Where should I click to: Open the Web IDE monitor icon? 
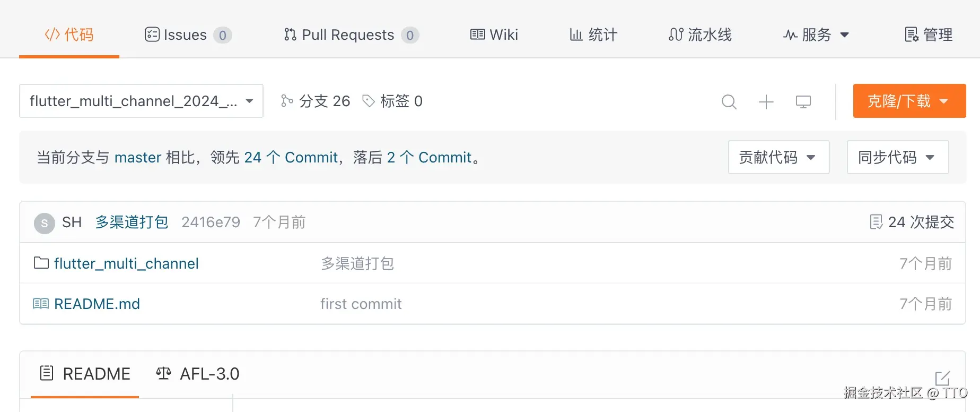click(x=803, y=101)
